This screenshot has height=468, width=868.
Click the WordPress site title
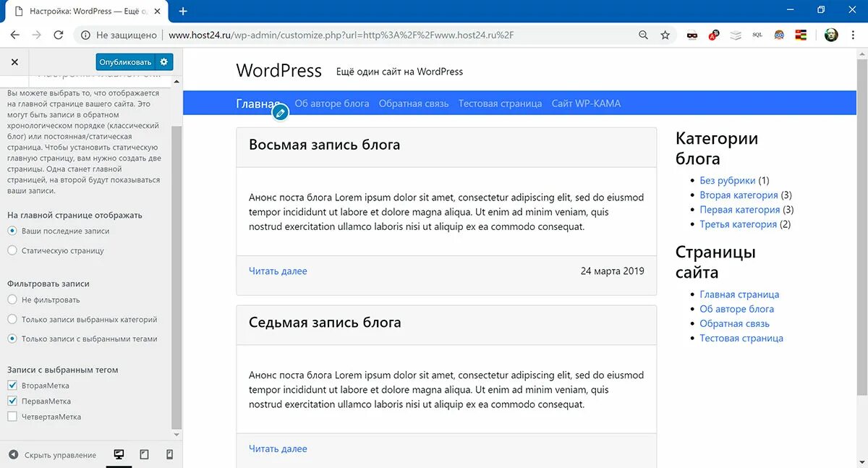278,71
